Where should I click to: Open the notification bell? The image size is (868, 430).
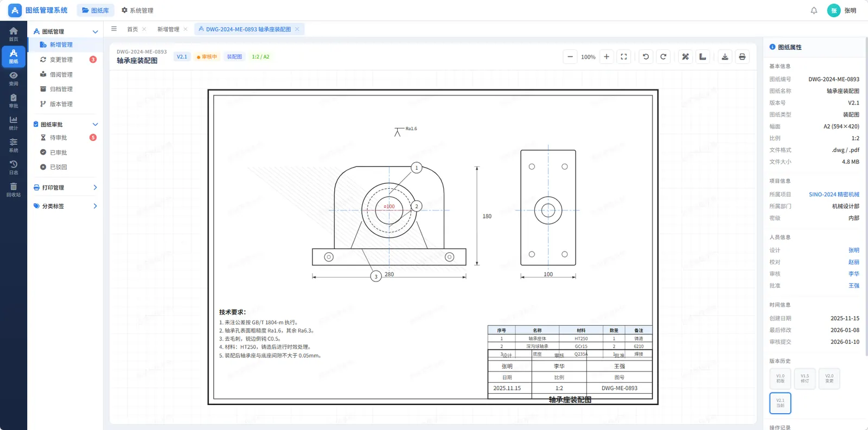814,11
